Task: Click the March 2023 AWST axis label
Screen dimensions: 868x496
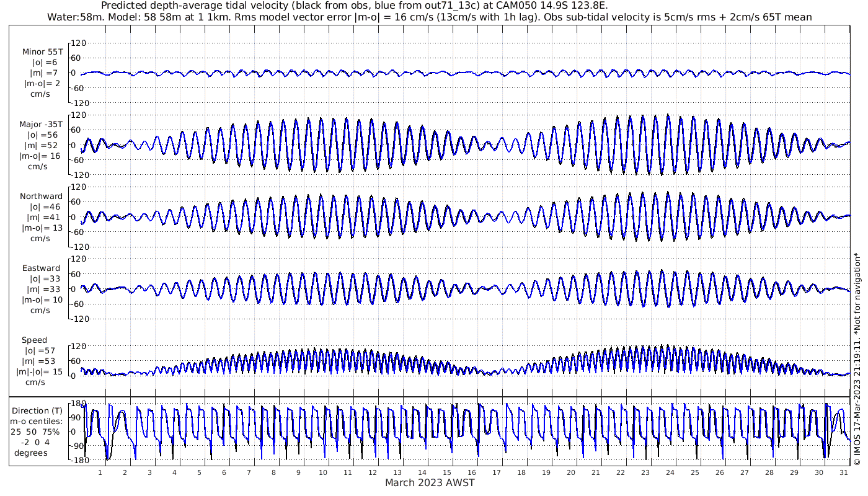Action: 430,482
